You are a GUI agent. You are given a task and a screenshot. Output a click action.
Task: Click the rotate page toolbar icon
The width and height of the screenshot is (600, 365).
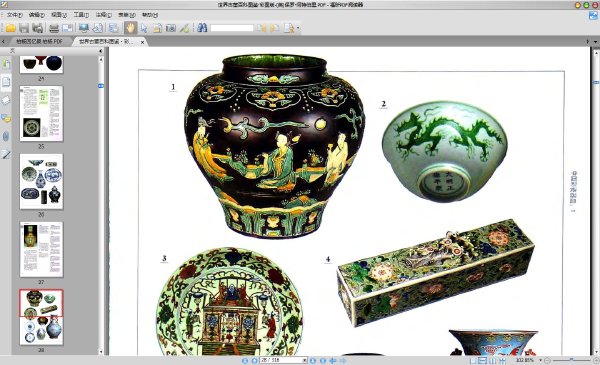98,28
